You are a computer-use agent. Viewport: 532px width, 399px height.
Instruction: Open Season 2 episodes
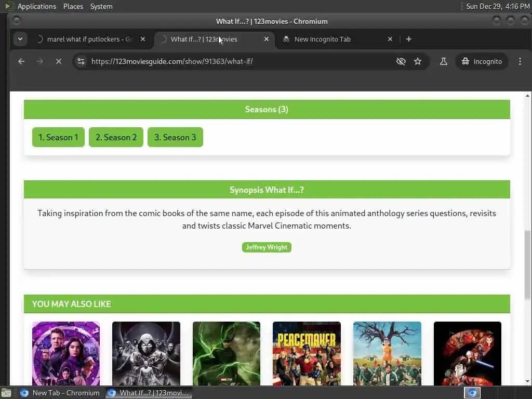(116, 137)
